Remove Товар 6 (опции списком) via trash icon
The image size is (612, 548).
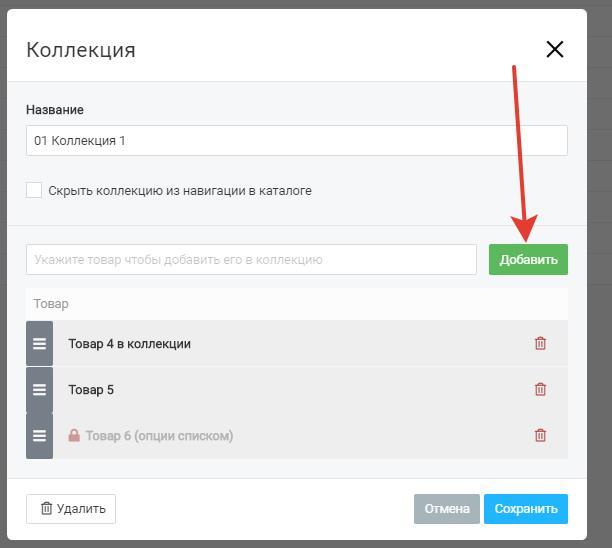click(540, 435)
